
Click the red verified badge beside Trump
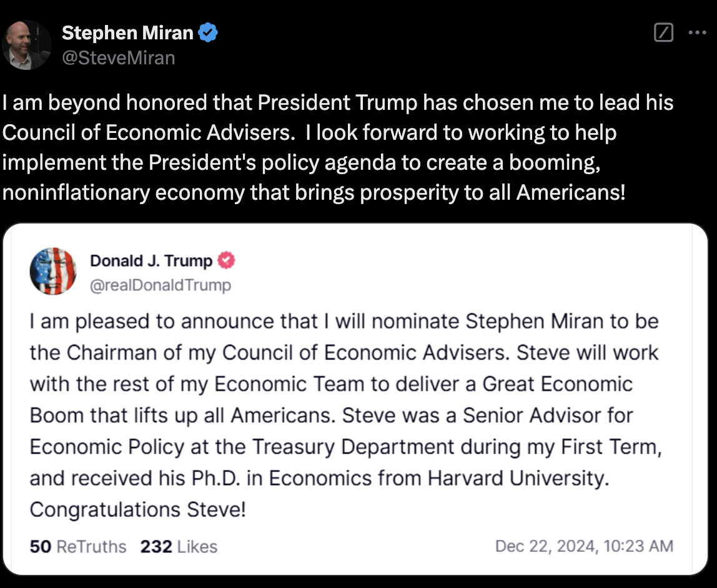tap(226, 261)
